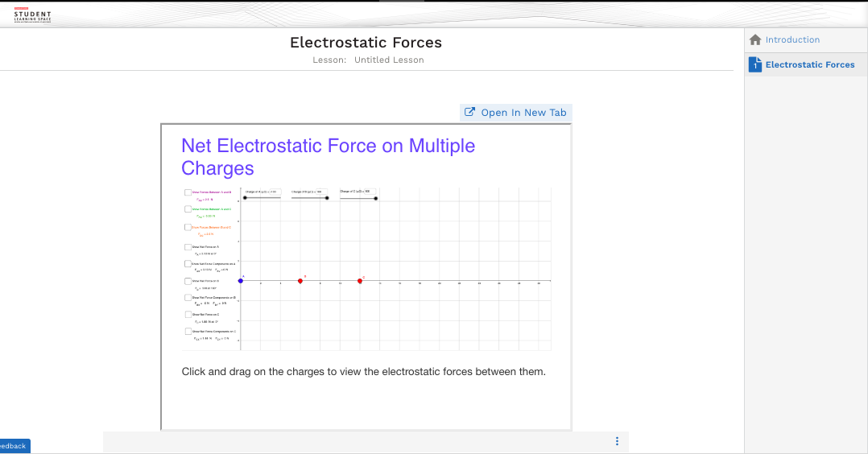
Task: Tick Show Forces Between B and C checkbox
Action: pos(188,227)
